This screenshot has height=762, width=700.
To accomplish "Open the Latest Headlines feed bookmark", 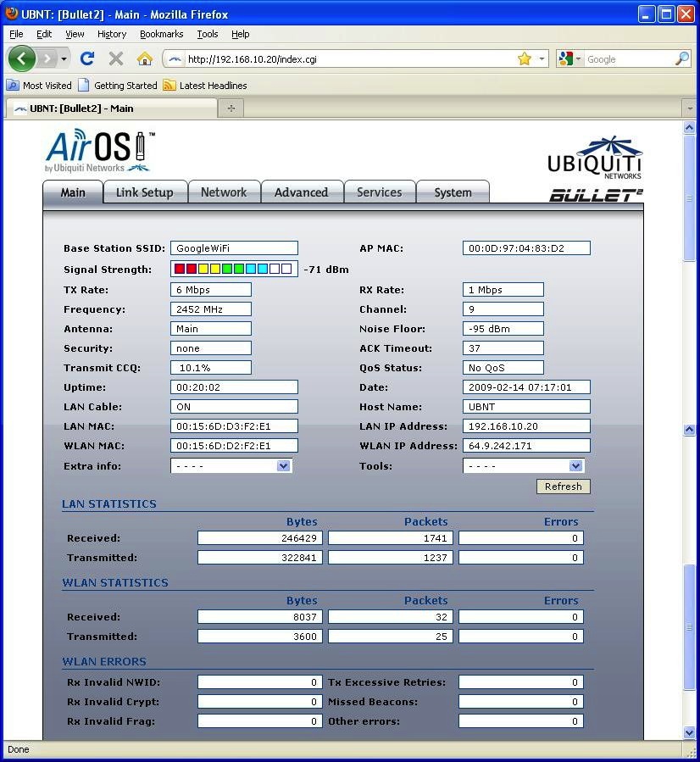I will pos(204,86).
